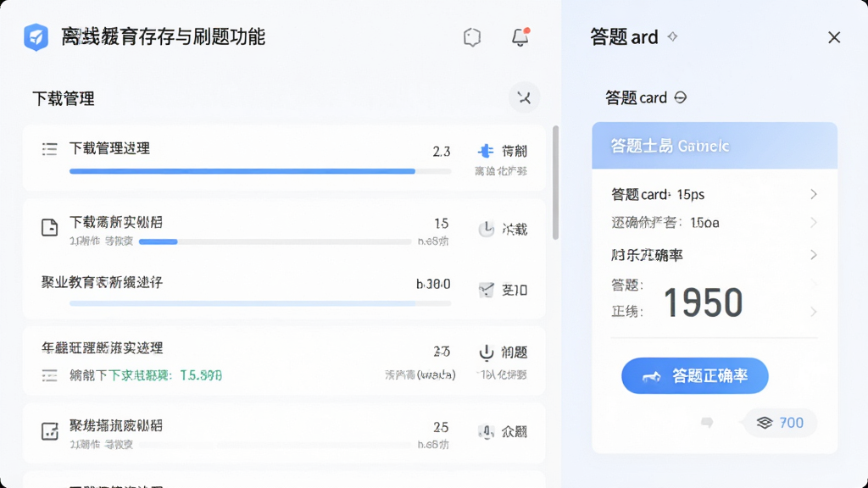868x488 pixels.
Task: Click the small chat bubble icon near 700
Action: 707,423
